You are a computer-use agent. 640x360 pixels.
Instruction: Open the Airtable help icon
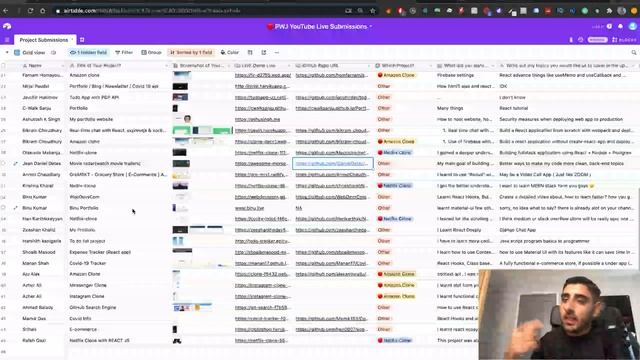click(x=609, y=26)
